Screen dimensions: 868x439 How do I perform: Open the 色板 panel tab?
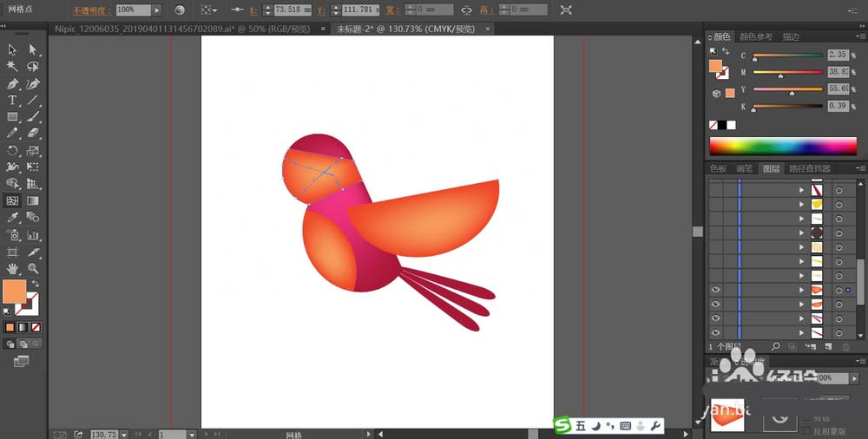tap(718, 168)
